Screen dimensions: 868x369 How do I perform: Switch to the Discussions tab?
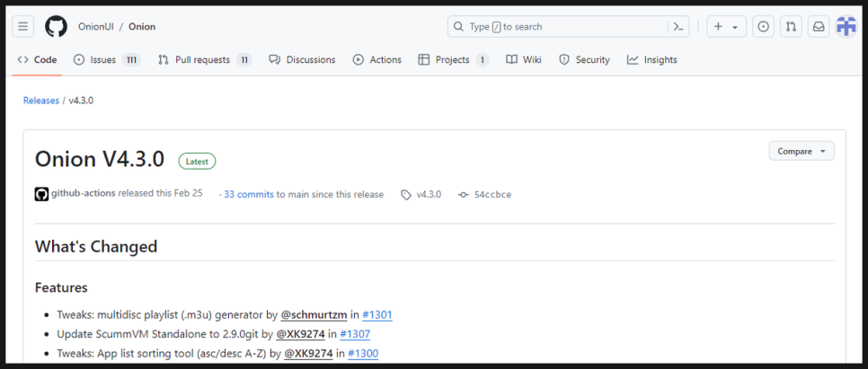click(302, 60)
